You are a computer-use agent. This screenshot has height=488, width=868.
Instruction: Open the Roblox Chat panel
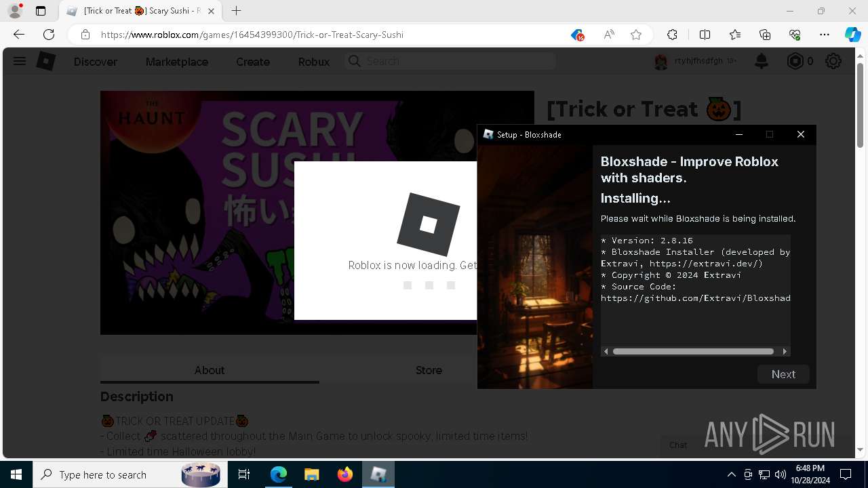(x=678, y=445)
